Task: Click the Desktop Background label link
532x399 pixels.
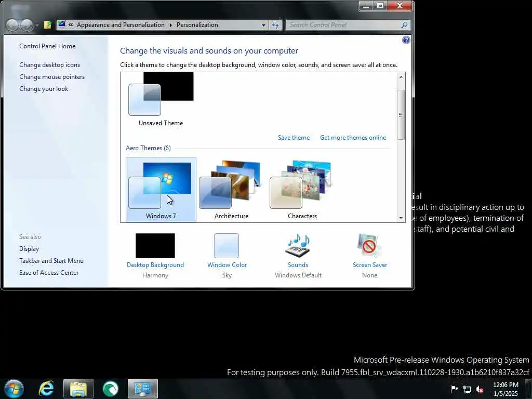Action: pyautogui.click(x=155, y=265)
